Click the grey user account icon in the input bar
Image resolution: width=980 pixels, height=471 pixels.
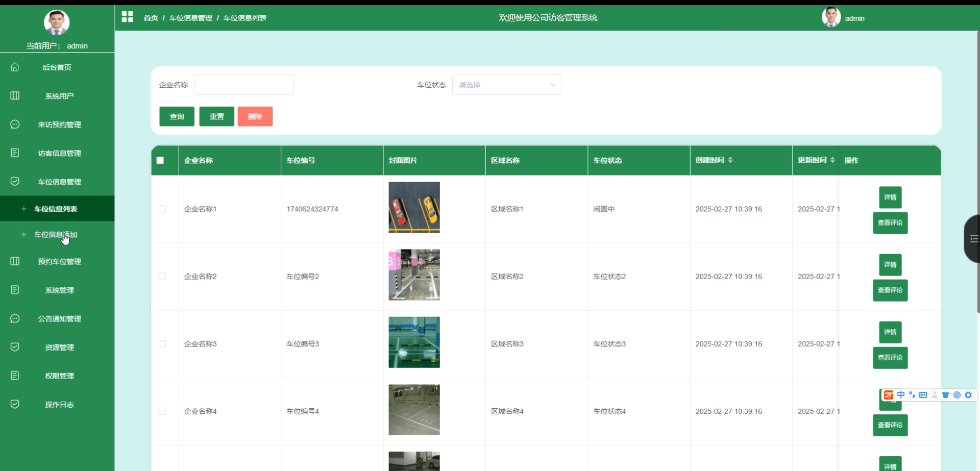click(935, 395)
